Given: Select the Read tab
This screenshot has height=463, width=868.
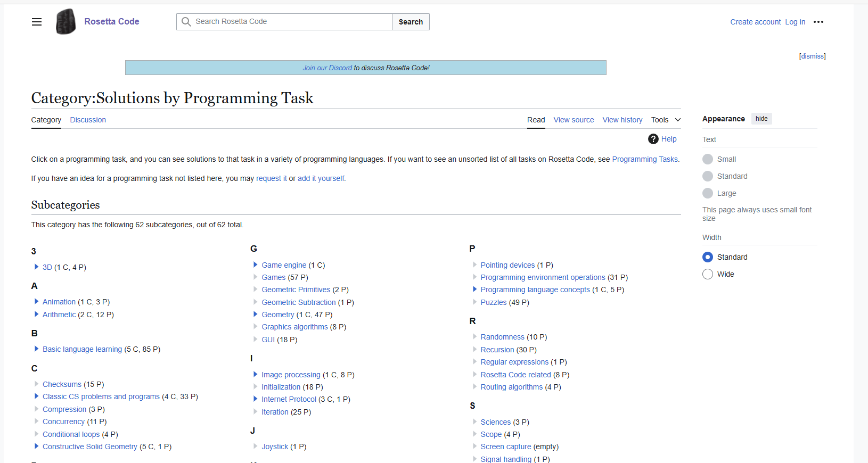Looking at the screenshot, I should [536, 120].
